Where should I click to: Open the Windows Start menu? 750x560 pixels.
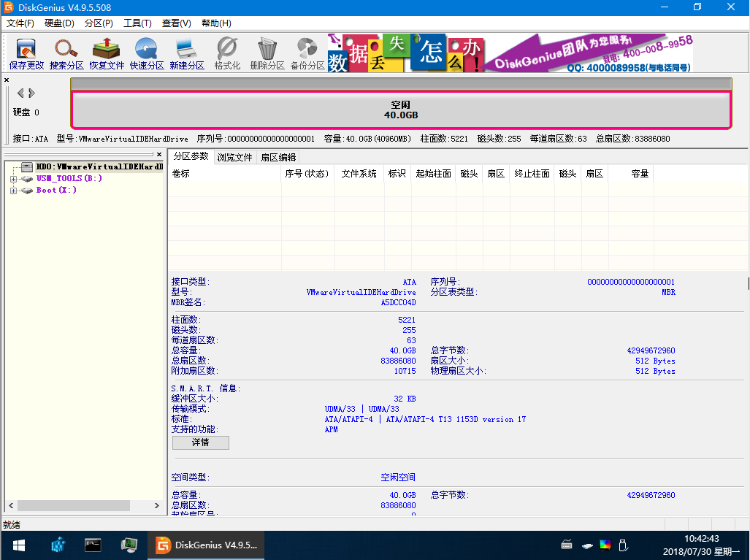[19, 545]
